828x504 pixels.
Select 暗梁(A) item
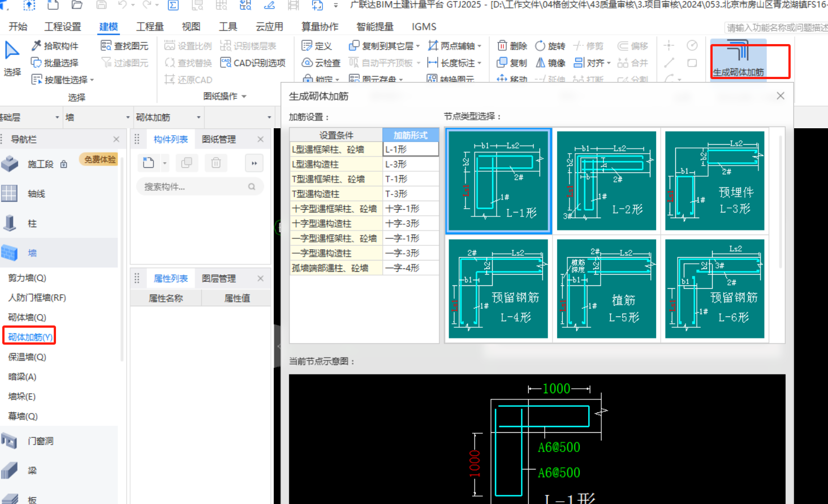22,377
